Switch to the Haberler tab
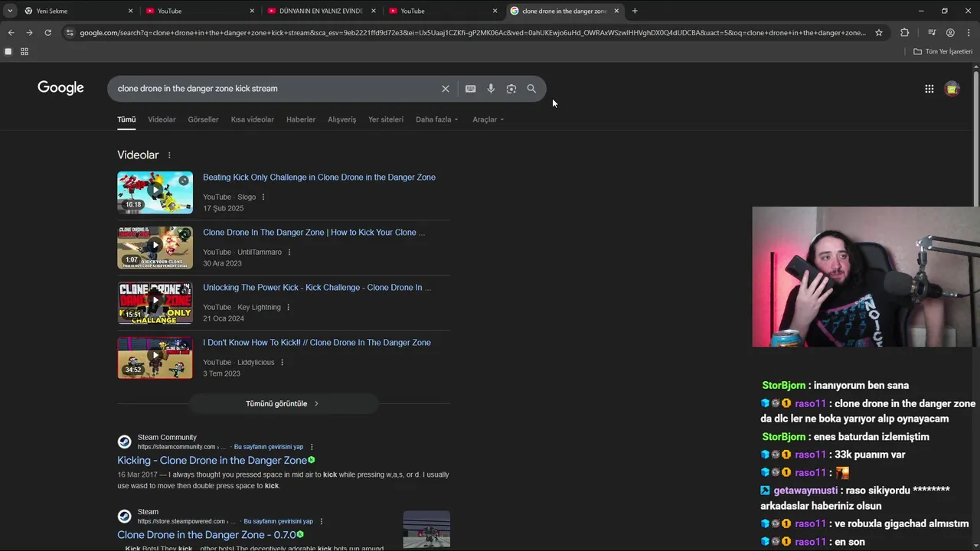980x551 pixels. (x=301, y=119)
